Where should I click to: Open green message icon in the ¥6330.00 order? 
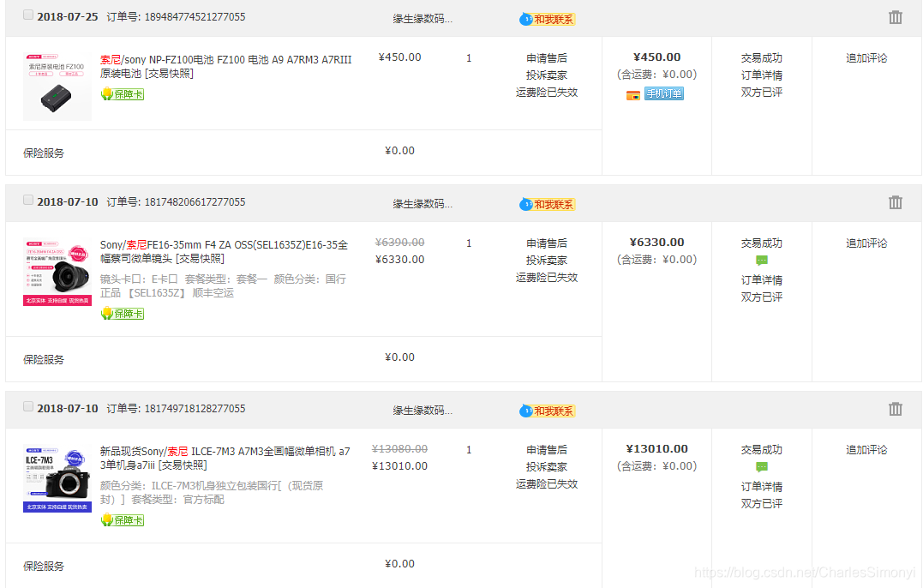tap(762, 261)
